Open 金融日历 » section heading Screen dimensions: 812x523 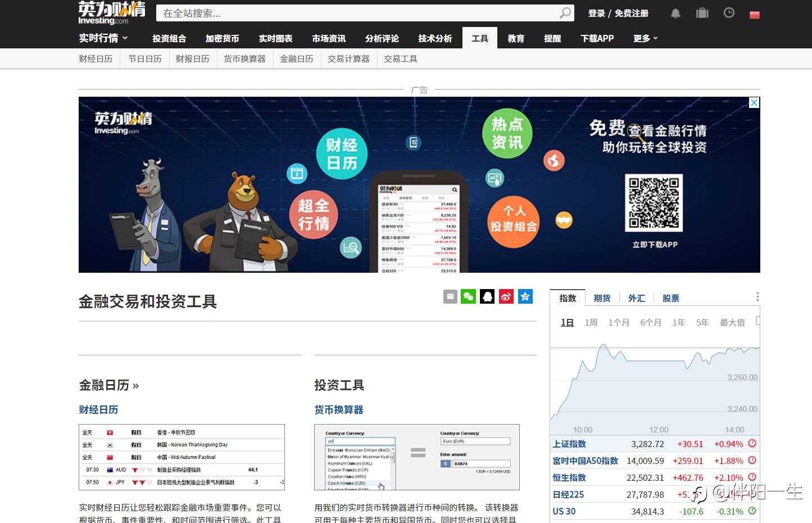(x=109, y=385)
